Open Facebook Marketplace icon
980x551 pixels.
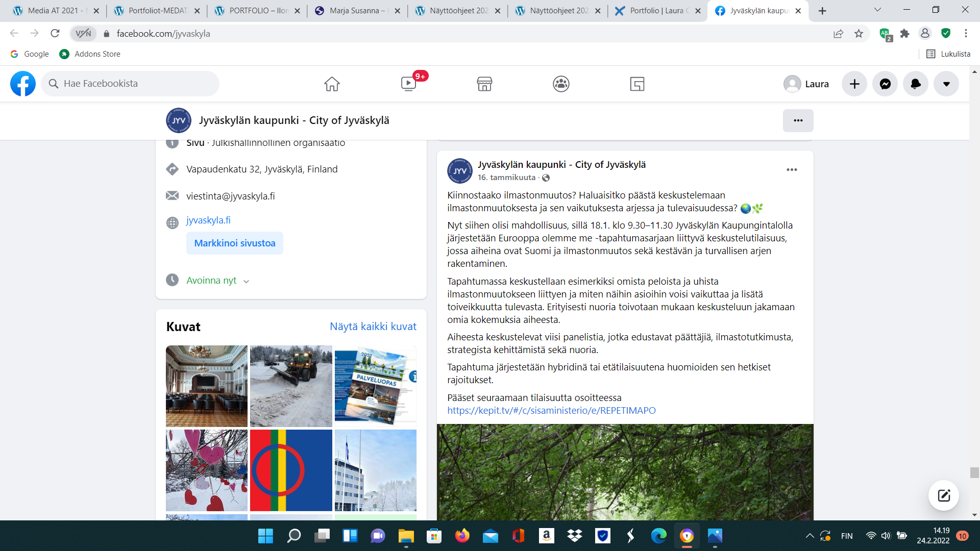pos(484,84)
